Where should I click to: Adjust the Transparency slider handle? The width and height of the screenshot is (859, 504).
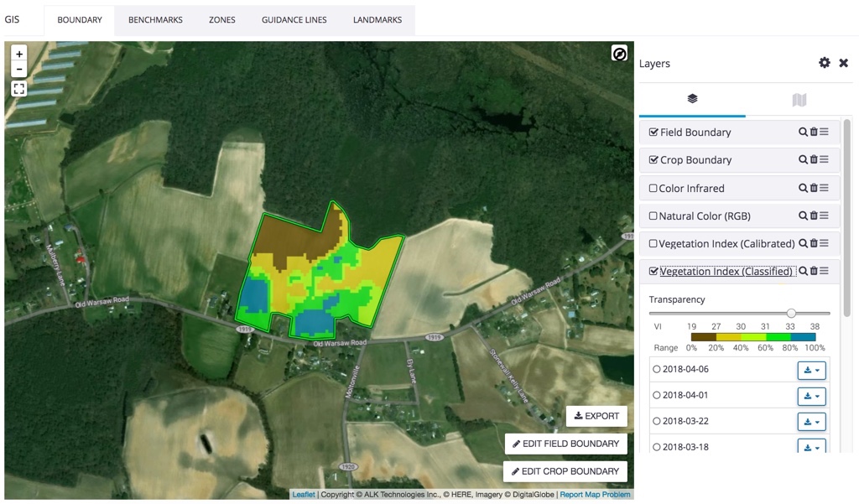click(x=791, y=313)
